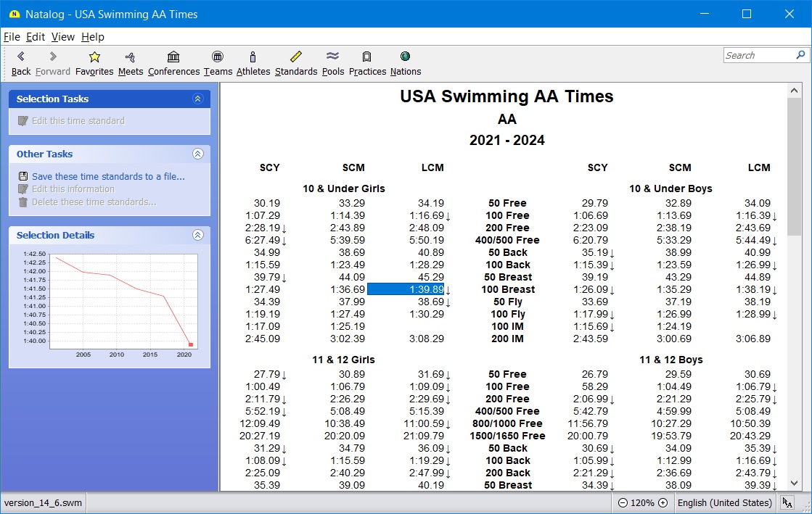Open the Favorites toolbar icon
The width and height of the screenshot is (812, 514).
[x=94, y=62]
